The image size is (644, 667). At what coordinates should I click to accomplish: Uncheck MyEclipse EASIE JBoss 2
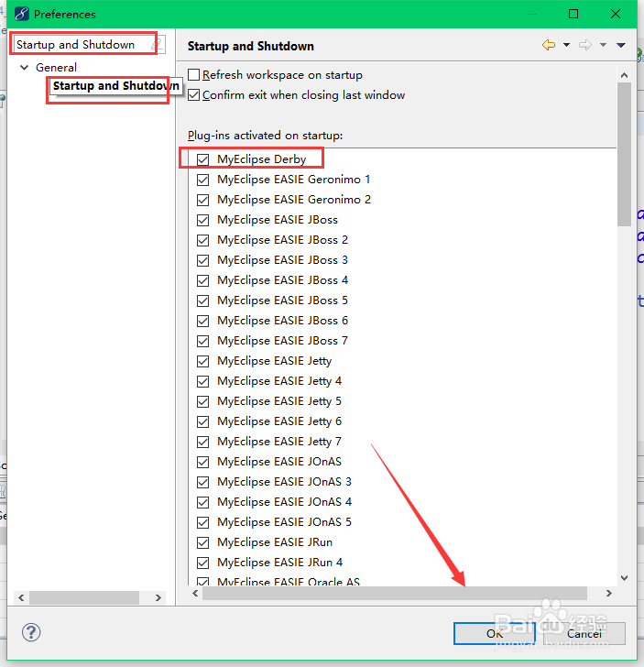(202, 240)
